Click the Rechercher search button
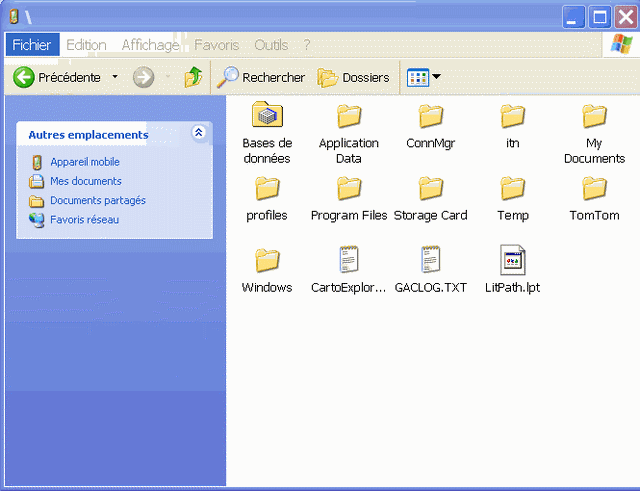The height and width of the screenshot is (491, 640). point(262,77)
